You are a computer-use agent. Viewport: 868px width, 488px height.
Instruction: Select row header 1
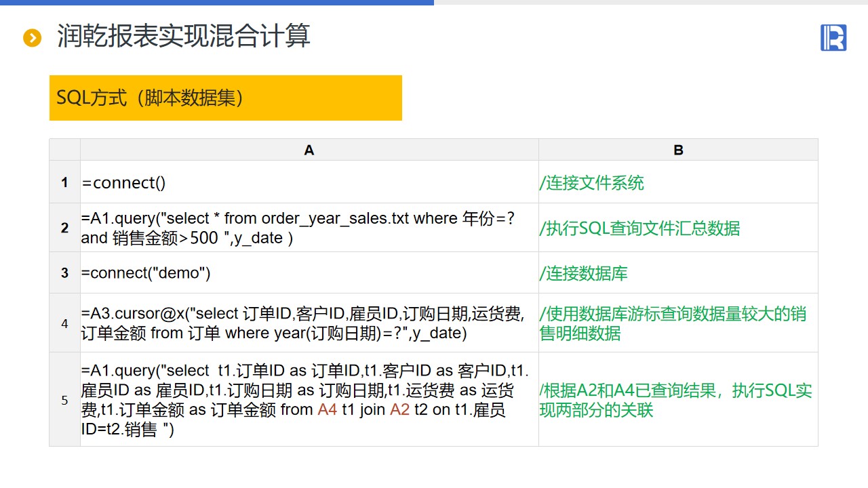pyautogui.click(x=65, y=182)
